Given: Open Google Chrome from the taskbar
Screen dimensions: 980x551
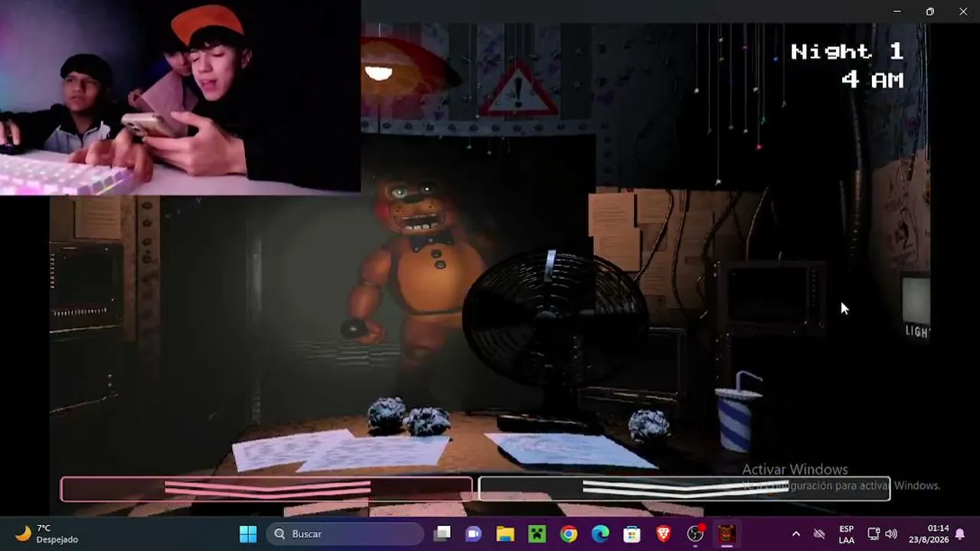Looking at the screenshot, I should click(568, 534).
